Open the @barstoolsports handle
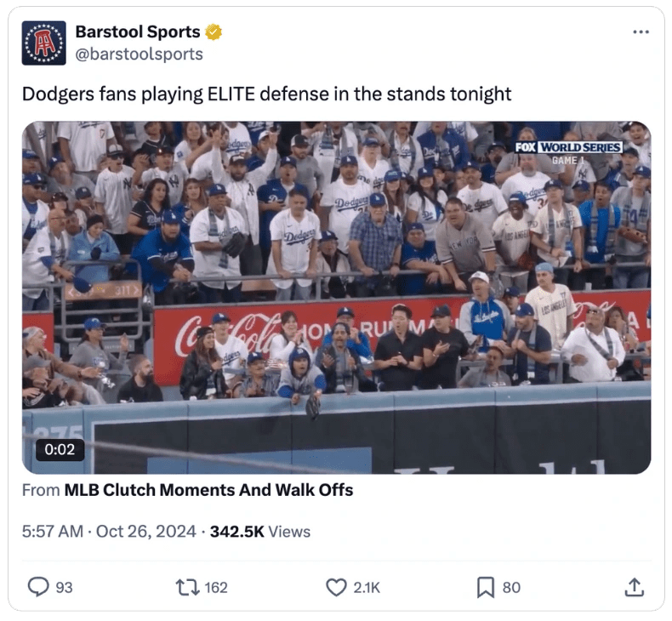 pos(139,54)
